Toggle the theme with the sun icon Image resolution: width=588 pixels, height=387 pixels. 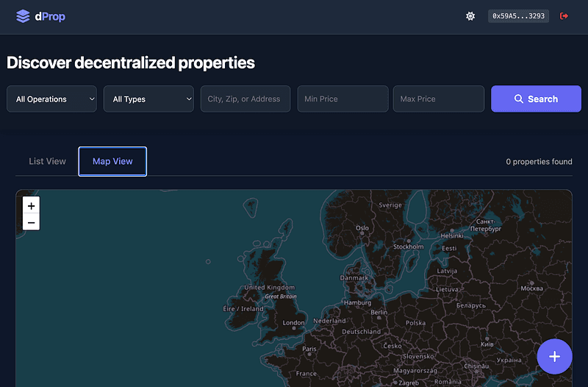point(470,16)
